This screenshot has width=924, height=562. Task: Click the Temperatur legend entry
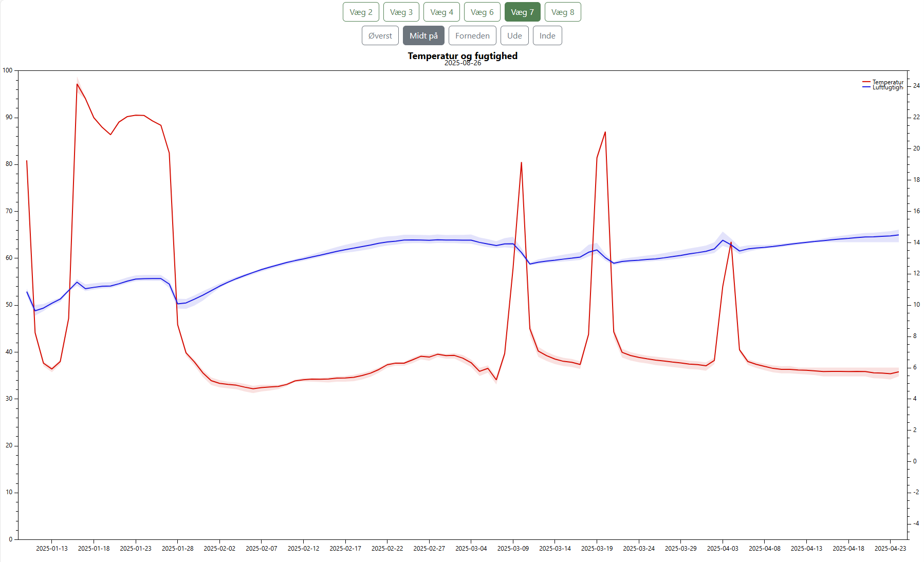pyautogui.click(x=883, y=82)
